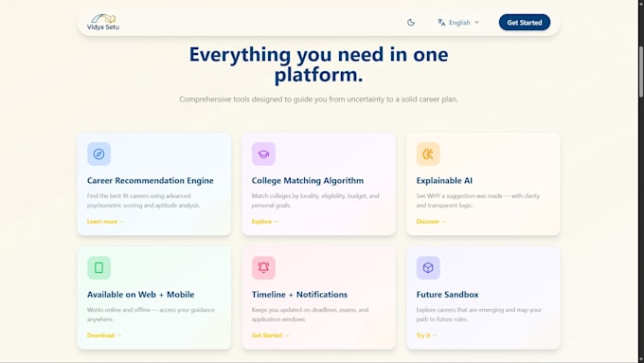Click the Get Started button in header
The height and width of the screenshot is (363, 644).
(x=525, y=23)
